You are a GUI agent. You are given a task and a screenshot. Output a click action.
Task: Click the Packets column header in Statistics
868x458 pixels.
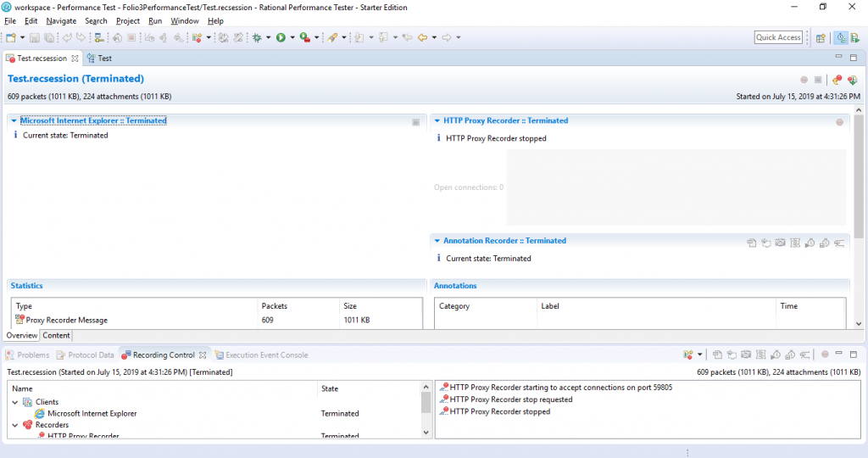point(298,305)
